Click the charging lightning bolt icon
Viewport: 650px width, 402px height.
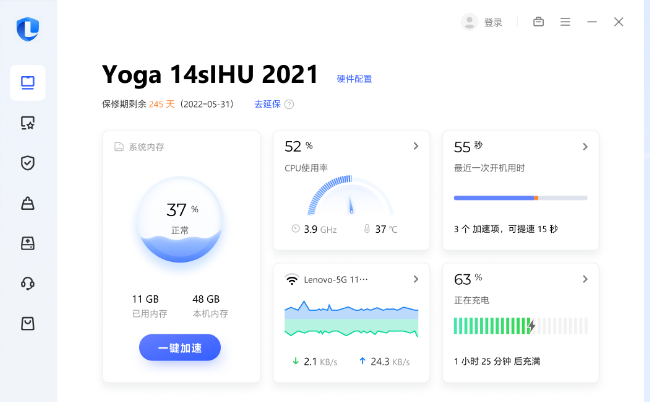point(531,326)
